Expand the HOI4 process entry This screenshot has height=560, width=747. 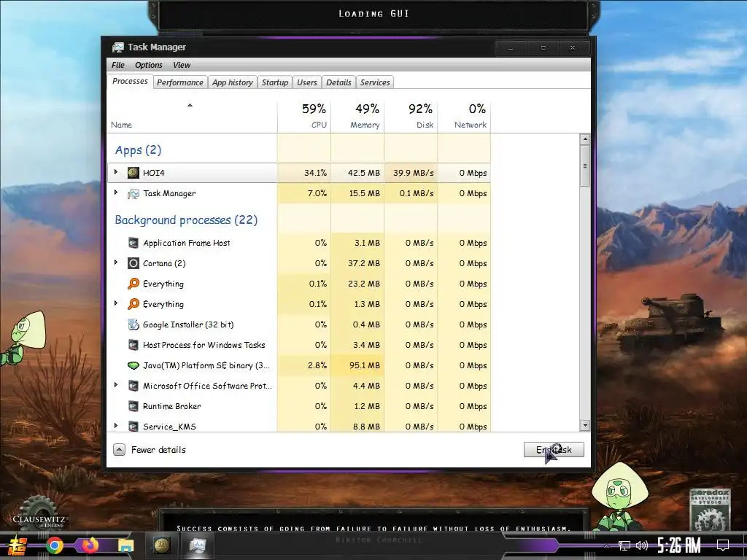(x=116, y=172)
